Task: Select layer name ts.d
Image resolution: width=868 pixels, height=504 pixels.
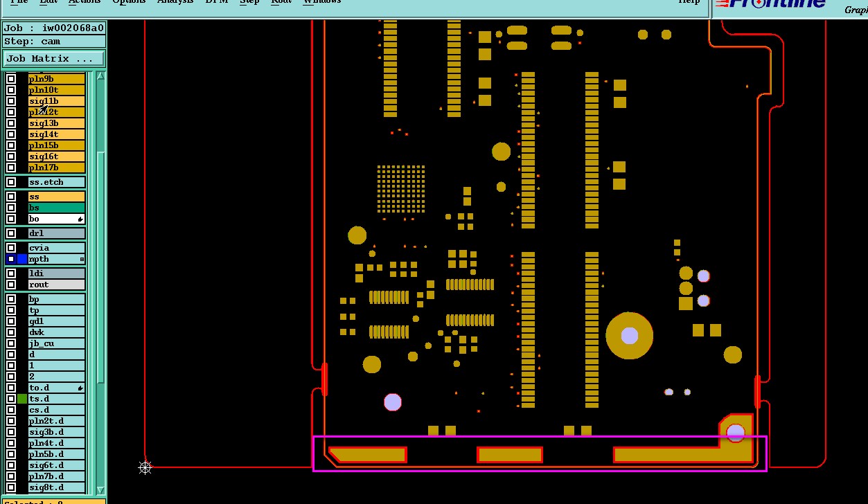Action: click(x=56, y=399)
